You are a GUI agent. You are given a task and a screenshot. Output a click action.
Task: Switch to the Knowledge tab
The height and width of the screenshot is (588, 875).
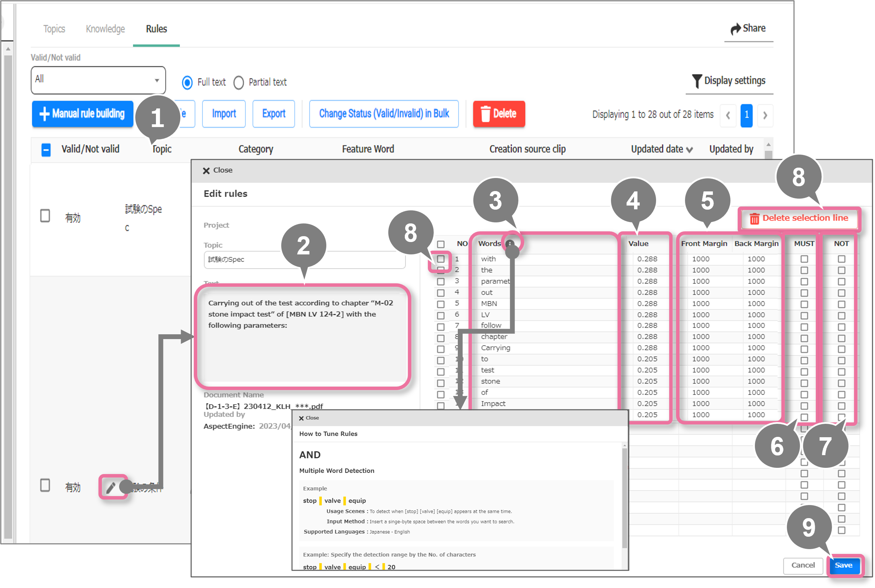point(105,29)
